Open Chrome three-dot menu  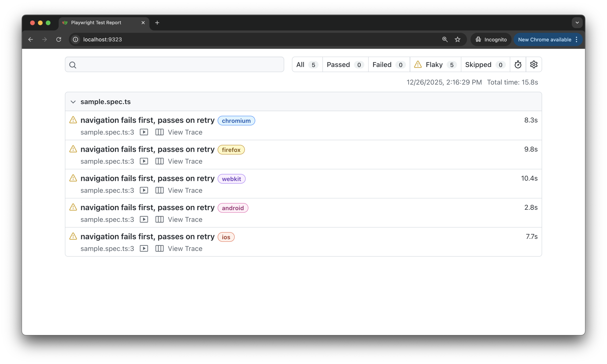point(576,40)
